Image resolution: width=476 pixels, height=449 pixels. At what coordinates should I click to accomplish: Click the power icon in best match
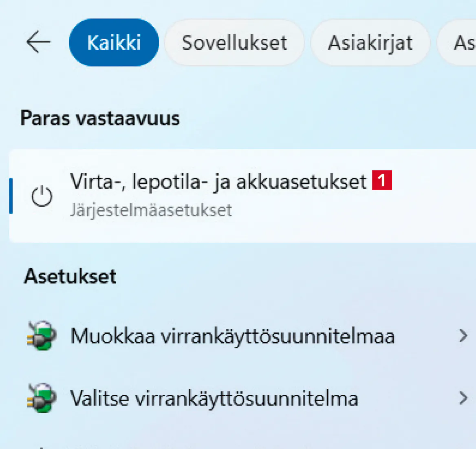tap(42, 196)
